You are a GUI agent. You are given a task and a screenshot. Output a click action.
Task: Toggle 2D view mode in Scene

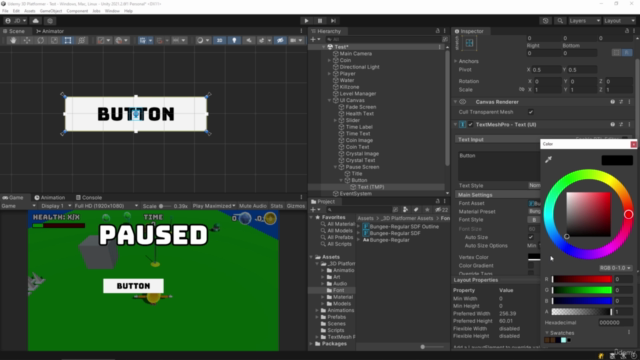click(x=220, y=40)
